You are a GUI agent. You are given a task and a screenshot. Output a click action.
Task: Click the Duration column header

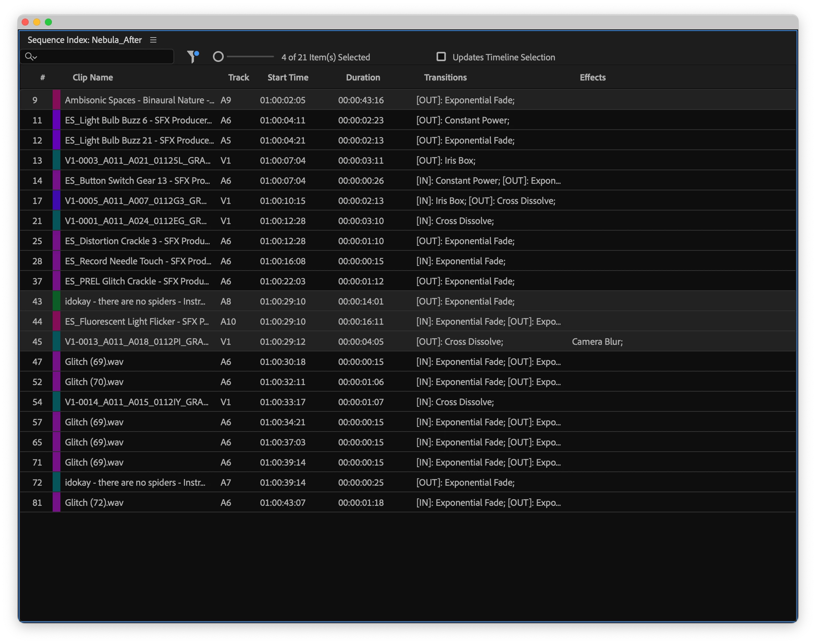[363, 77]
